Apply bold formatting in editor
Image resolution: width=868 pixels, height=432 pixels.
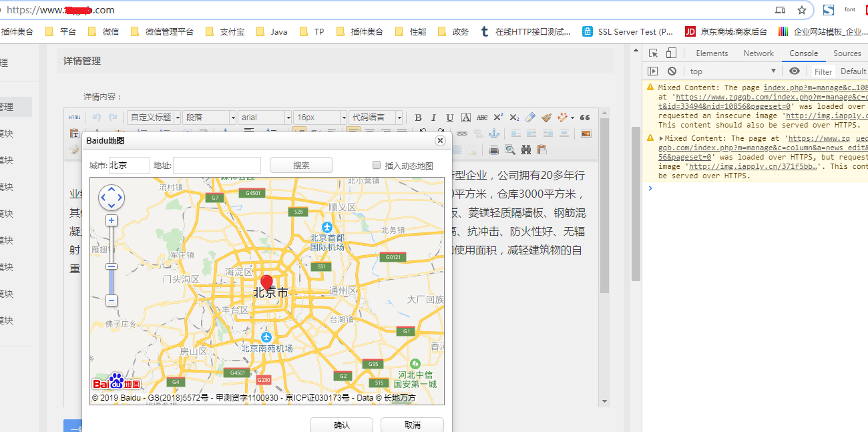(x=419, y=118)
